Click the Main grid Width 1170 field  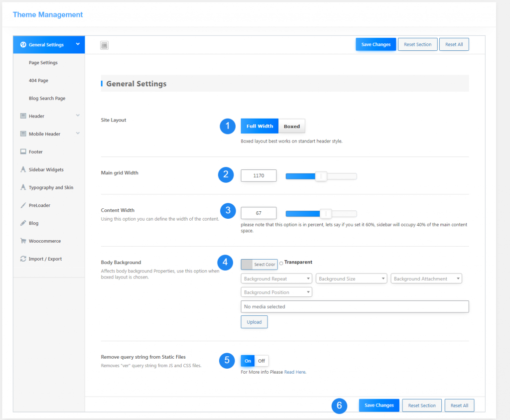tap(258, 176)
